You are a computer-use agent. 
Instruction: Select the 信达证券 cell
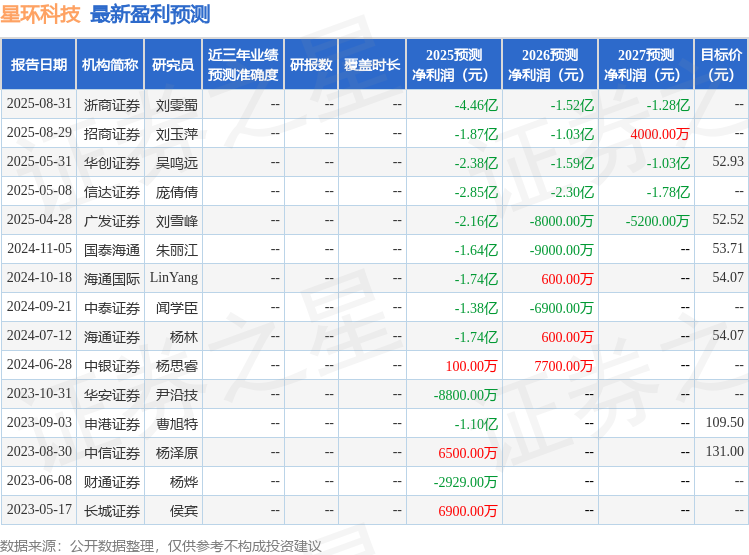[112, 192]
